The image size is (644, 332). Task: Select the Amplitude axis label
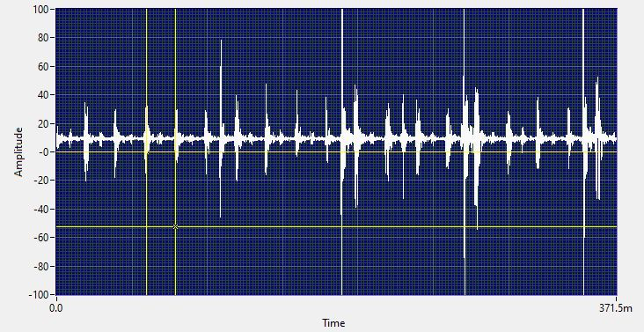point(18,152)
